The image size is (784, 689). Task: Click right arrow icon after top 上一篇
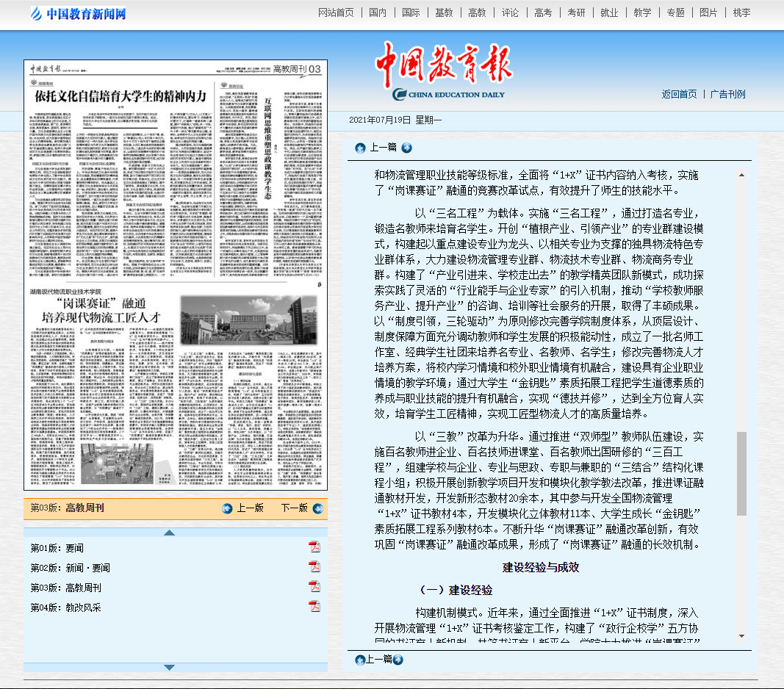[x=407, y=148]
